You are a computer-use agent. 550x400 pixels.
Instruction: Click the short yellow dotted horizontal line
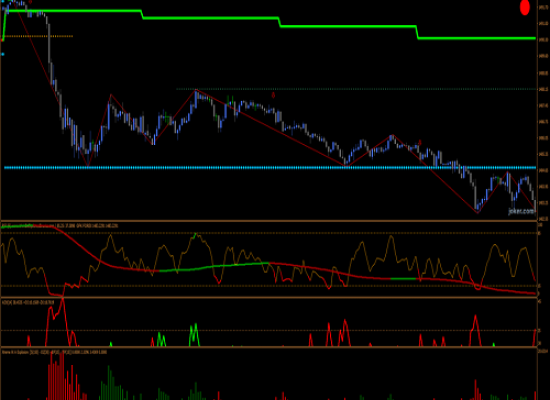pos(38,36)
